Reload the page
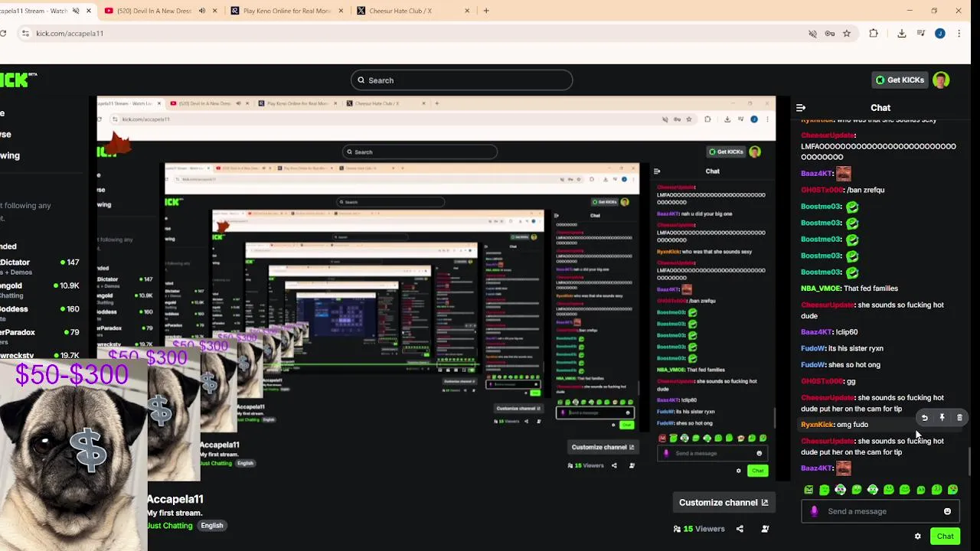 coord(3,34)
